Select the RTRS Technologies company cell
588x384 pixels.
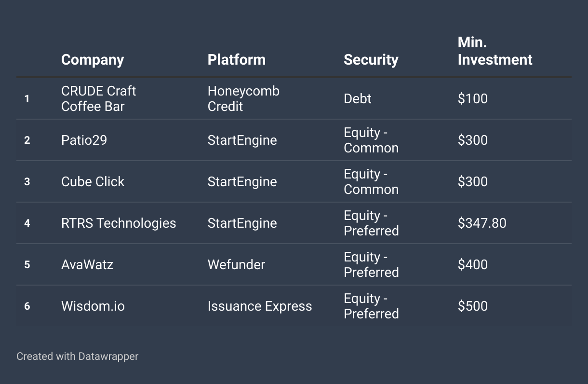point(119,223)
